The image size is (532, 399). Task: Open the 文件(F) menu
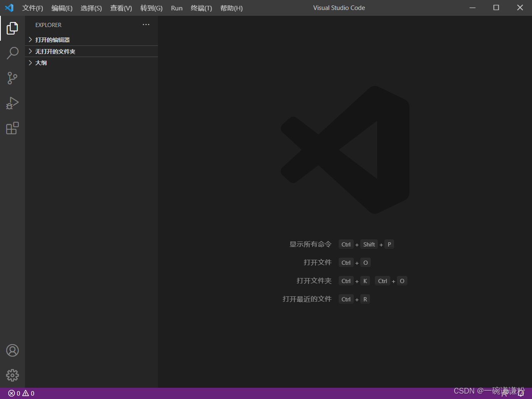point(32,8)
